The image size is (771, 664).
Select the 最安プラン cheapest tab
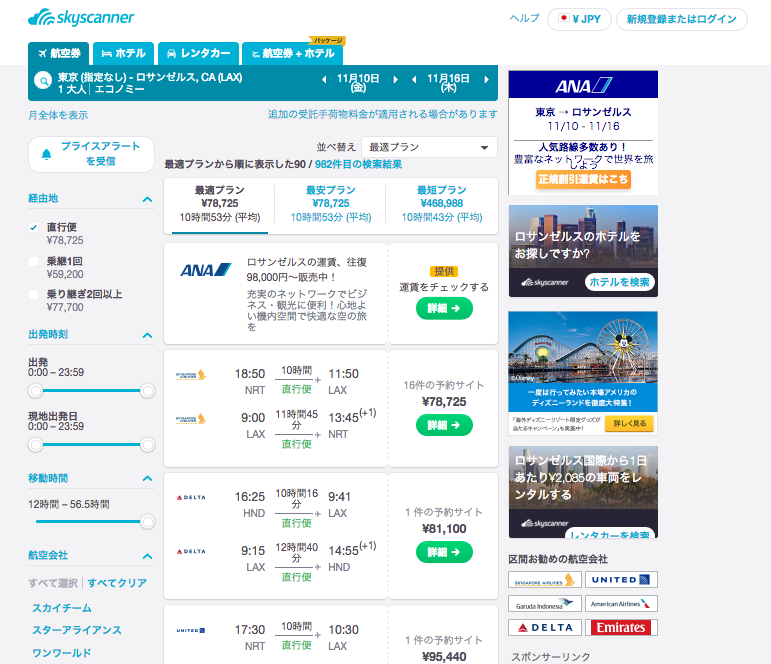330,203
